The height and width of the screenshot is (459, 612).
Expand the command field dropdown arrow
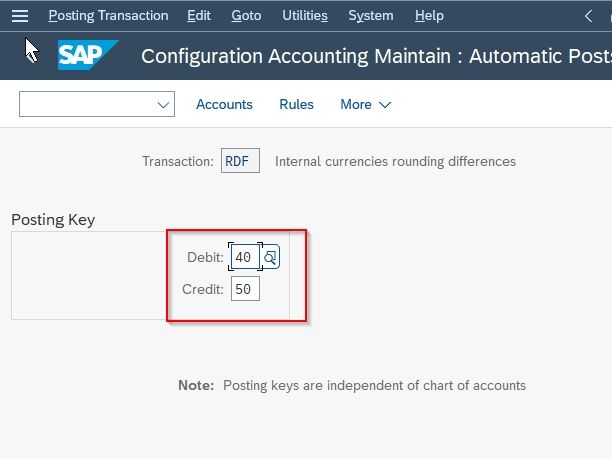pyautogui.click(x=163, y=105)
